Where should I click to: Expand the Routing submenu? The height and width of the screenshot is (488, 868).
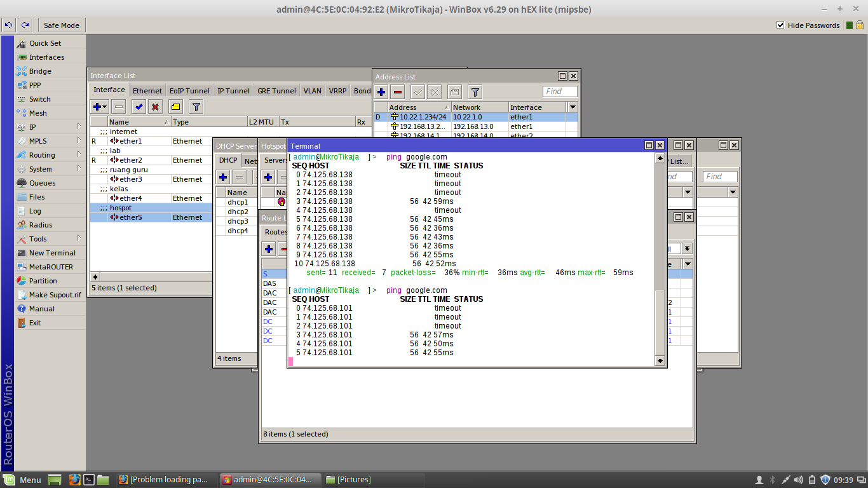tap(50, 155)
